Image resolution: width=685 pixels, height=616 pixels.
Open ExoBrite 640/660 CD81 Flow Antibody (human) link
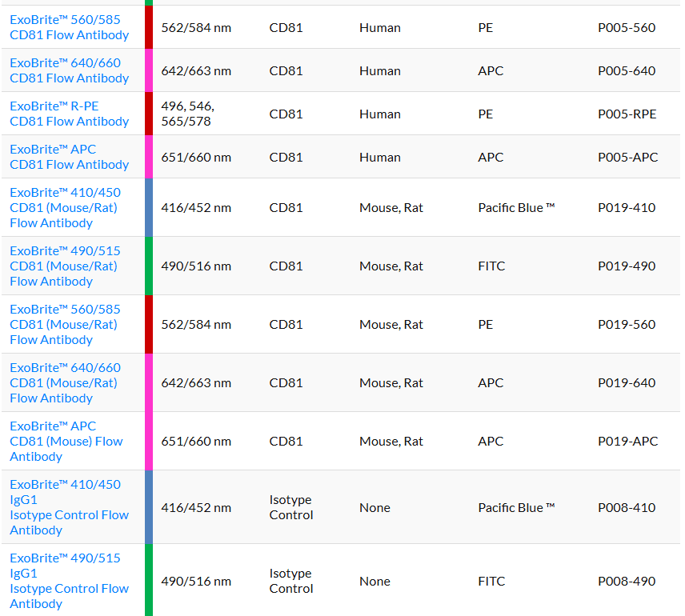tap(69, 70)
